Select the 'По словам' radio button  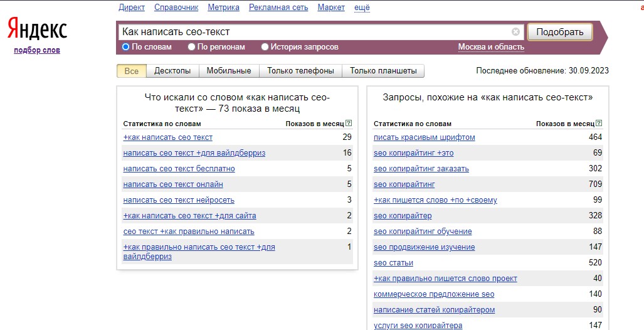pyautogui.click(x=125, y=47)
